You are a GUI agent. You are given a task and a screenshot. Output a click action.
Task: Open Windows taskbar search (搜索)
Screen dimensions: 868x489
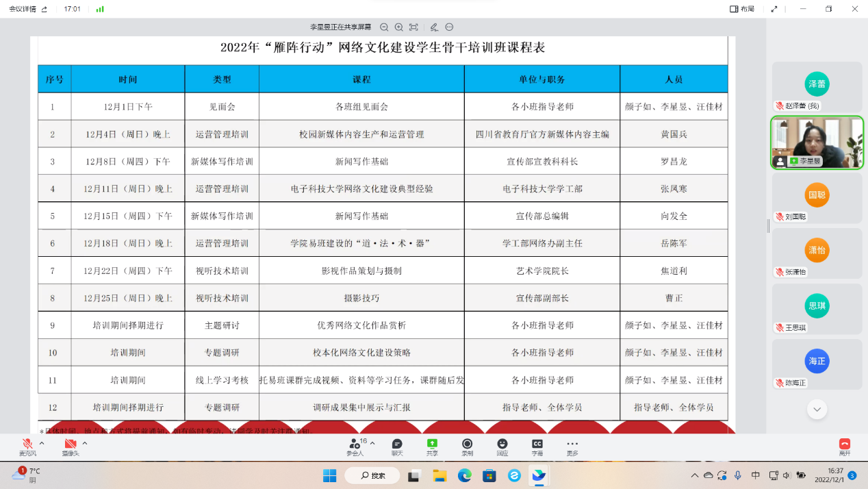point(372,475)
